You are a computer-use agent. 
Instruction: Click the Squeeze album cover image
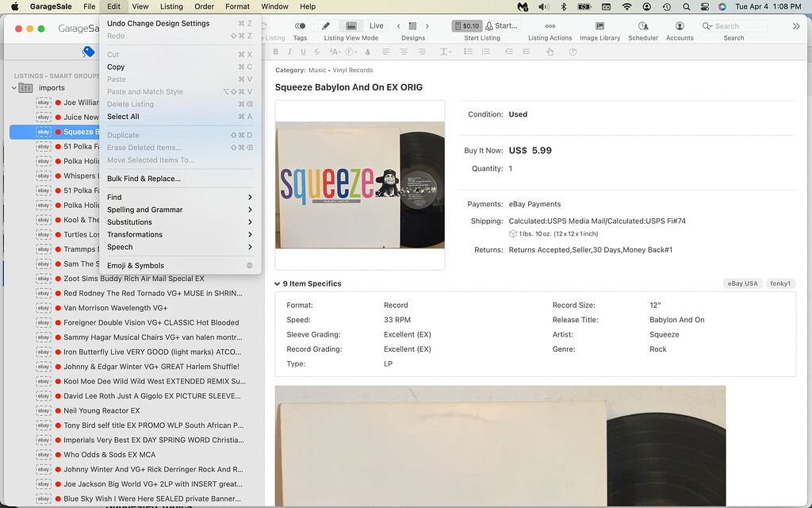(x=360, y=185)
